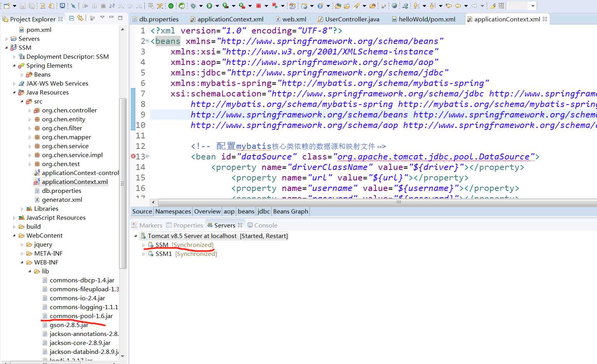
Task: Close the active applicationContext.xml editor tab
Action: pyautogui.click(x=545, y=19)
